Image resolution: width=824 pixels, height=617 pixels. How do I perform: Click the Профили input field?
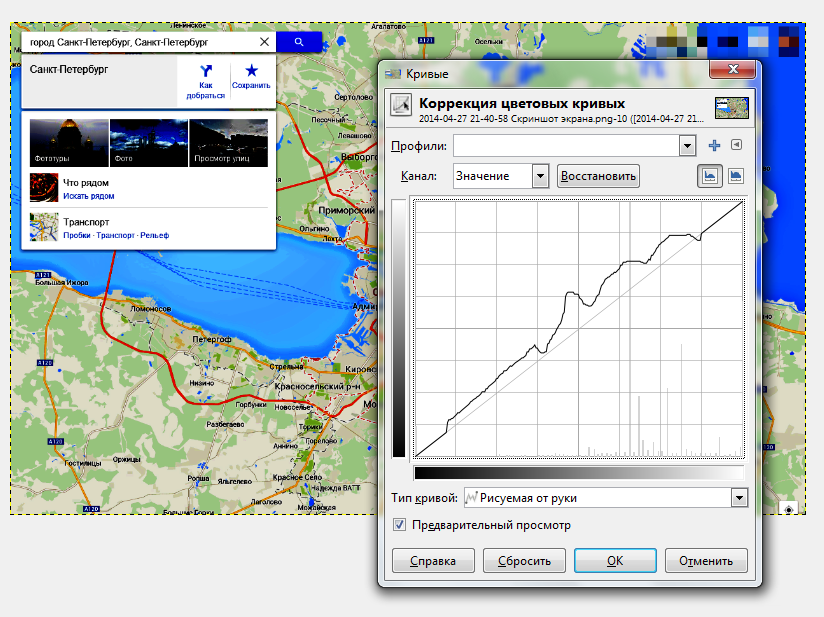point(566,146)
